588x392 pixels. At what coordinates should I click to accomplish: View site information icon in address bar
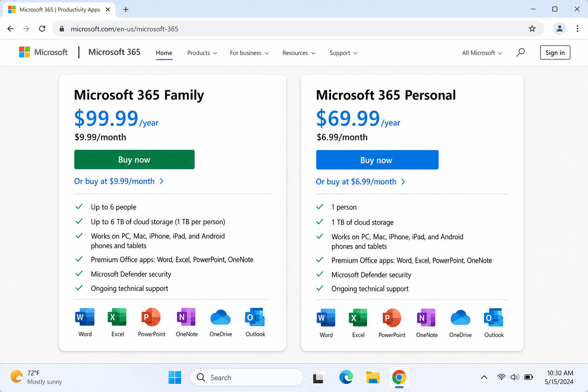pos(62,29)
